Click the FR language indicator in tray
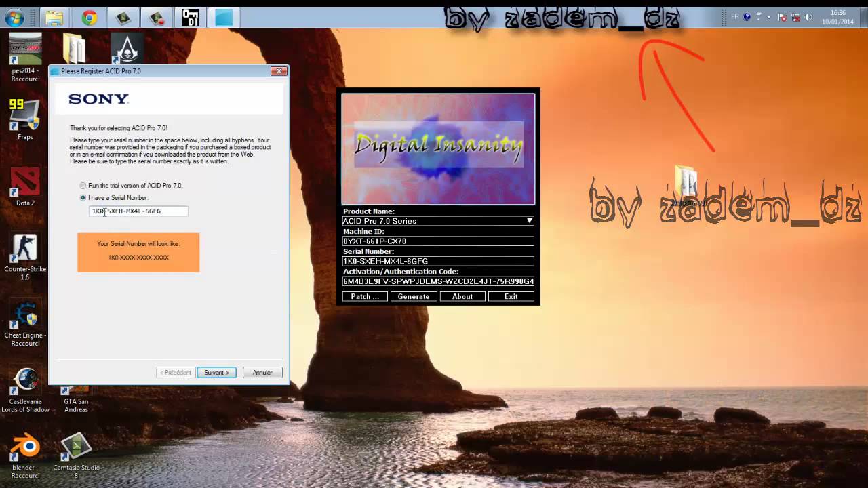Image resolution: width=868 pixels, height=488 pixels. tap(735, 16)
